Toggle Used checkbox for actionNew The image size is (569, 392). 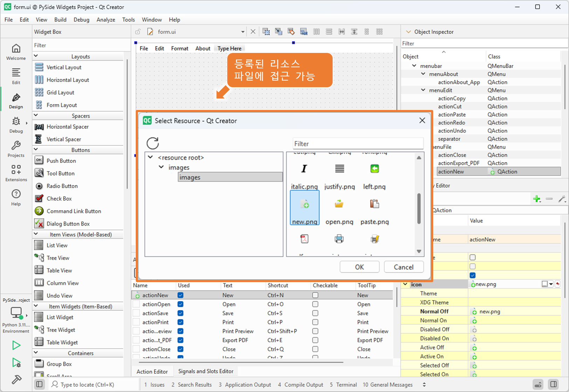point(180,295)
